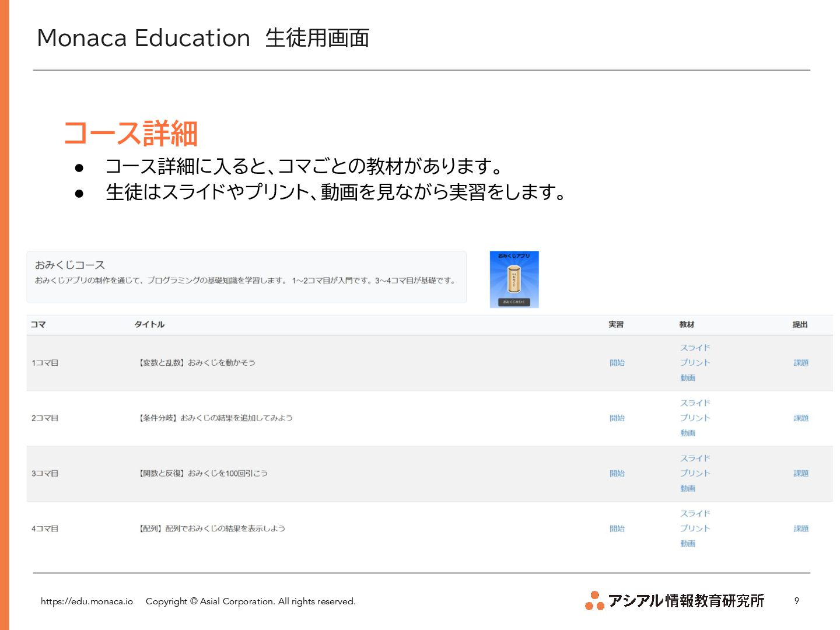Image resolution: width=840 pixels, height=630 pixels.
Task: Click the https://edu.monaca.io footer URL
Action: (x=87, y=601)
